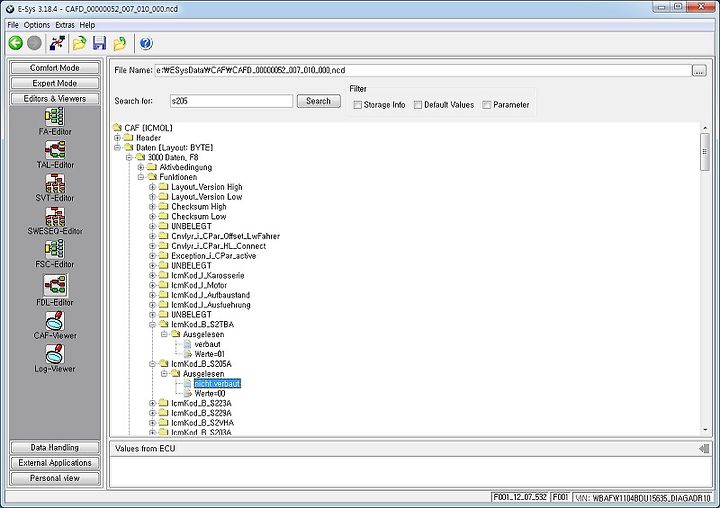
Task: Click the Search button
Action: pyautogui.click(x=319, y=101)
